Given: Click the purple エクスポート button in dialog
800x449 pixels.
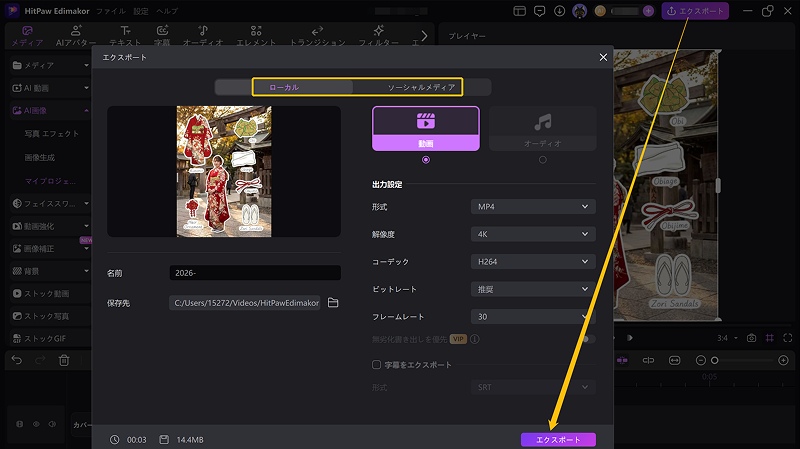Looking at the screenshot, I should coord(558,439).
